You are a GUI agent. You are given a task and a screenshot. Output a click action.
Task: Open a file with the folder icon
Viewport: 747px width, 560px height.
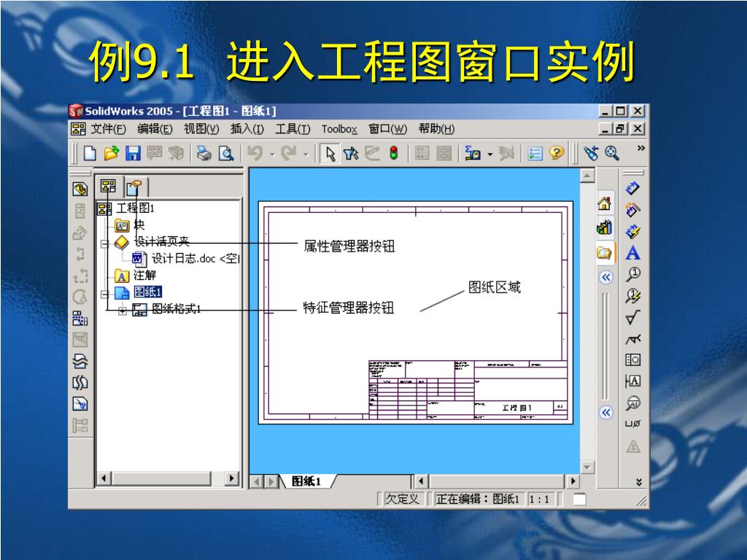[x=112, y=153]
